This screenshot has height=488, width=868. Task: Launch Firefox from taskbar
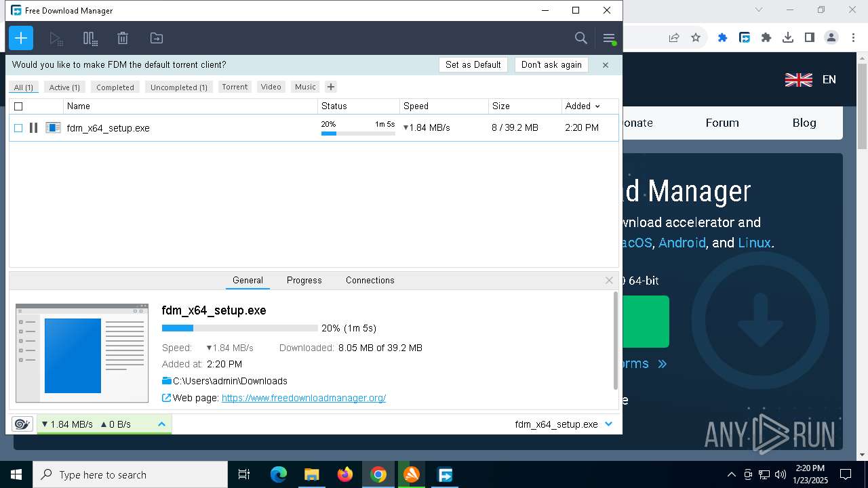click(x=345, y=474)
